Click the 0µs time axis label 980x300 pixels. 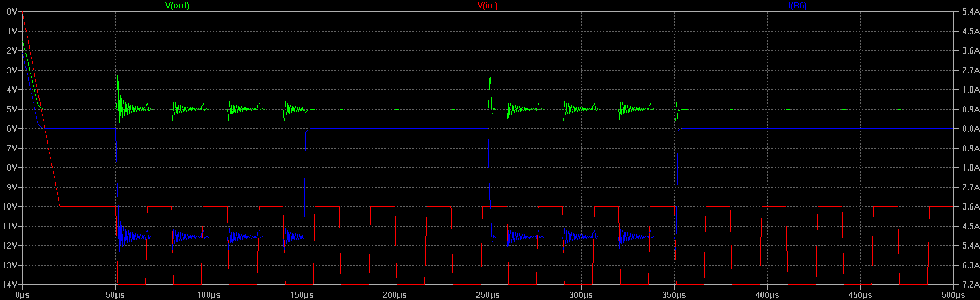pyautogui.click(x=22, y=295)
